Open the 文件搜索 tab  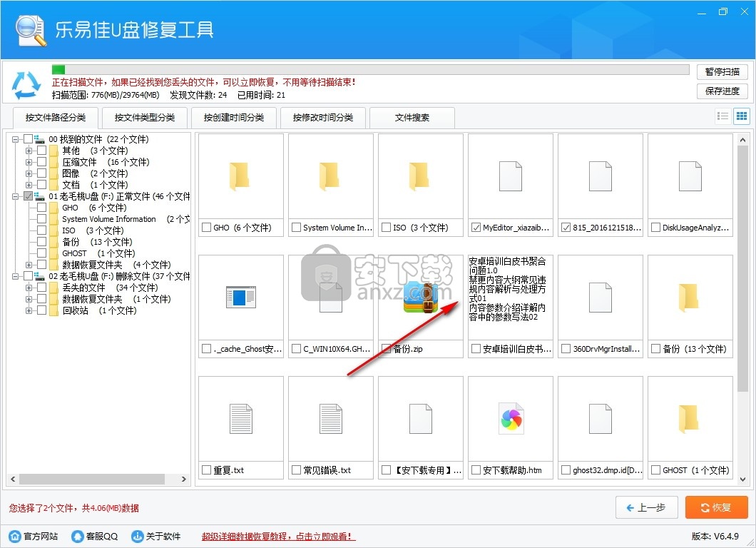point(412,118)
